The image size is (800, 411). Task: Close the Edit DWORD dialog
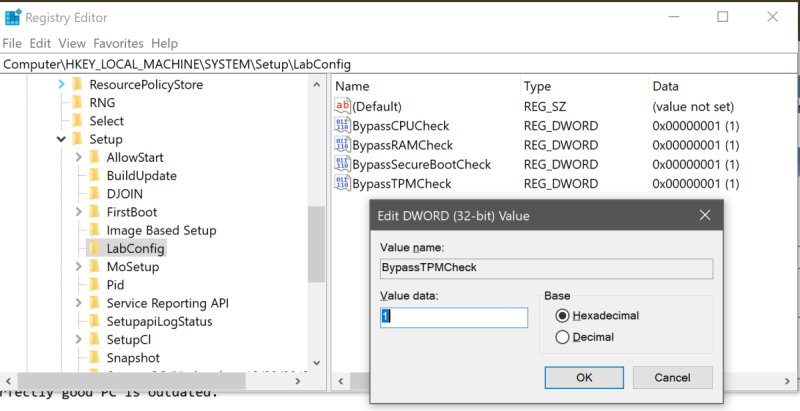[705, 215]
